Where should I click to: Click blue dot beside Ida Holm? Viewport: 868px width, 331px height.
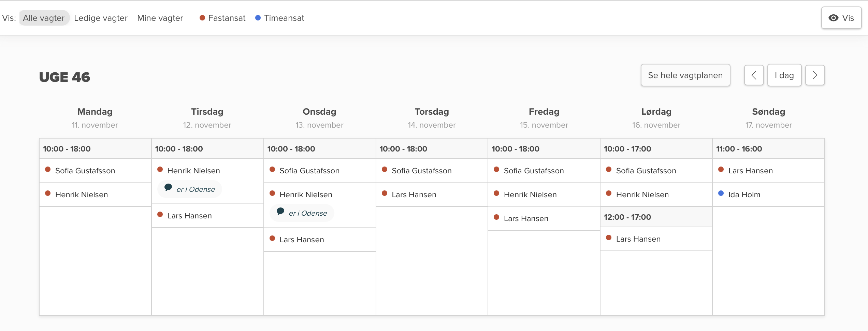click(x=721, y=193)
